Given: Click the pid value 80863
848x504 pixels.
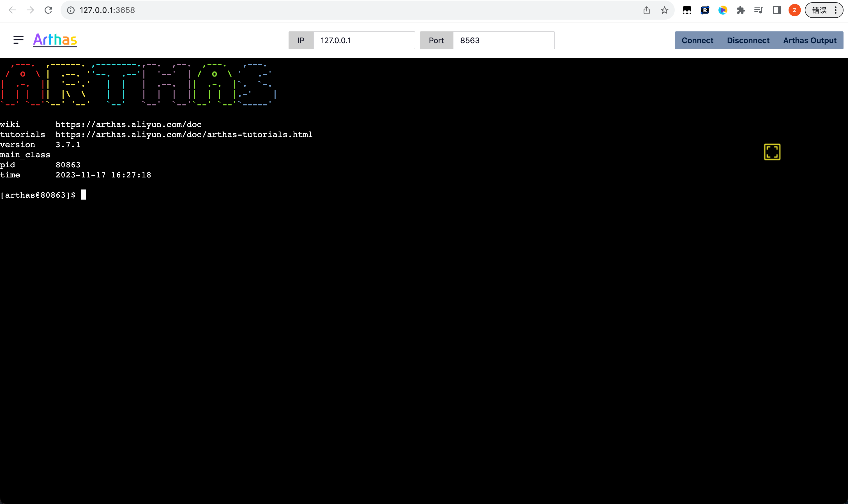Looking at the screenshot, I should (68, 165).
